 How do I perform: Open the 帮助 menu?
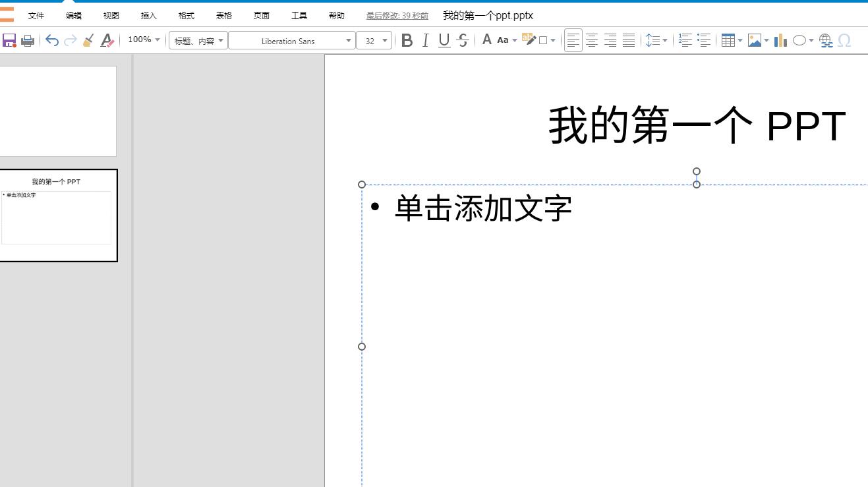point(337,15)
